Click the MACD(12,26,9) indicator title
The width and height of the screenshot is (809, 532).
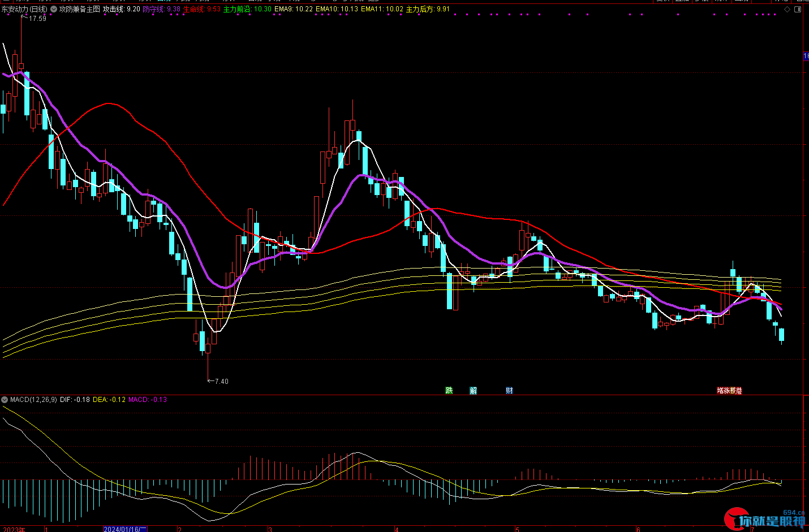[x=33, y=400]
